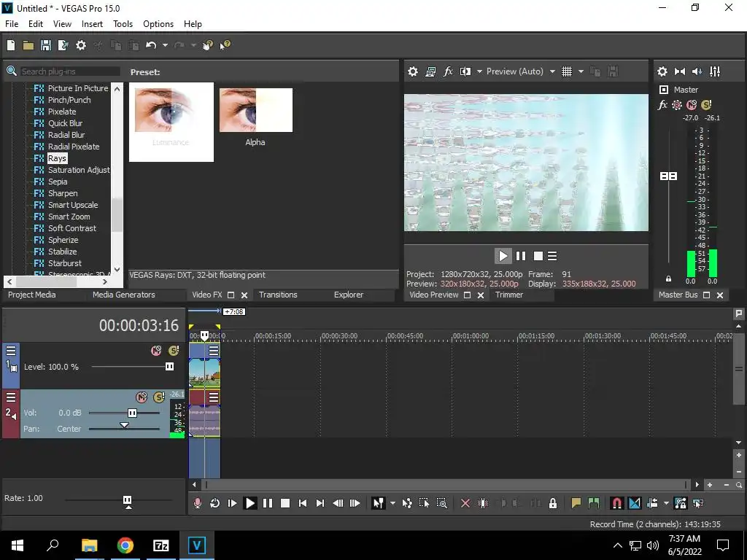
Task: Open Master Bus audio properties gear
Action: tap(662, 71)
